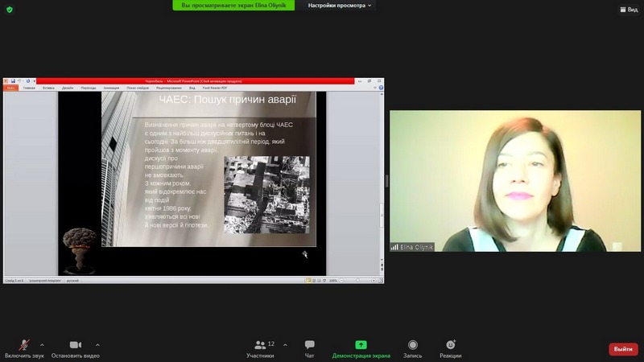This screenshot has width=644, height=362.
Task: Switch to Рецензирование ribbon tab
Action: [x=169, y=88]
